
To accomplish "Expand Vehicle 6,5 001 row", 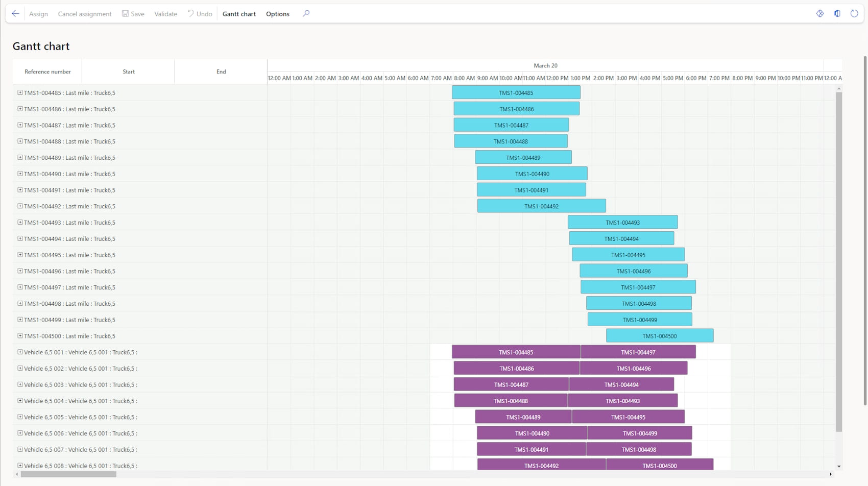I will click(20, 352).
